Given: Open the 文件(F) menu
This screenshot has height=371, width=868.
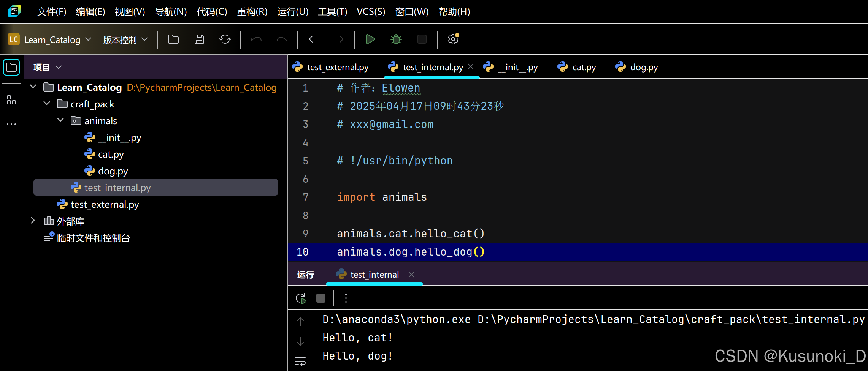Looking at the screenshot, I should click(x=52, y=12).
